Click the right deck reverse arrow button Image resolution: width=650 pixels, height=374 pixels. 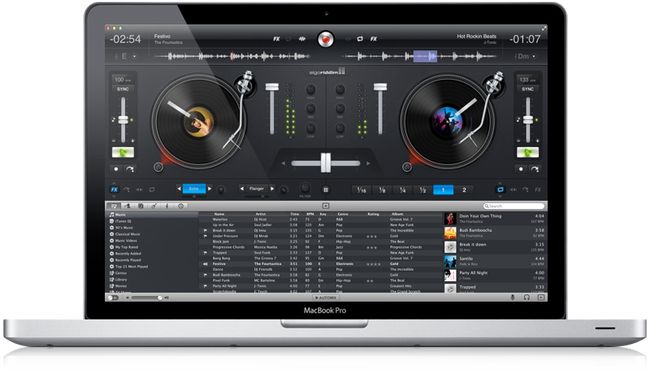coord(535,169)
